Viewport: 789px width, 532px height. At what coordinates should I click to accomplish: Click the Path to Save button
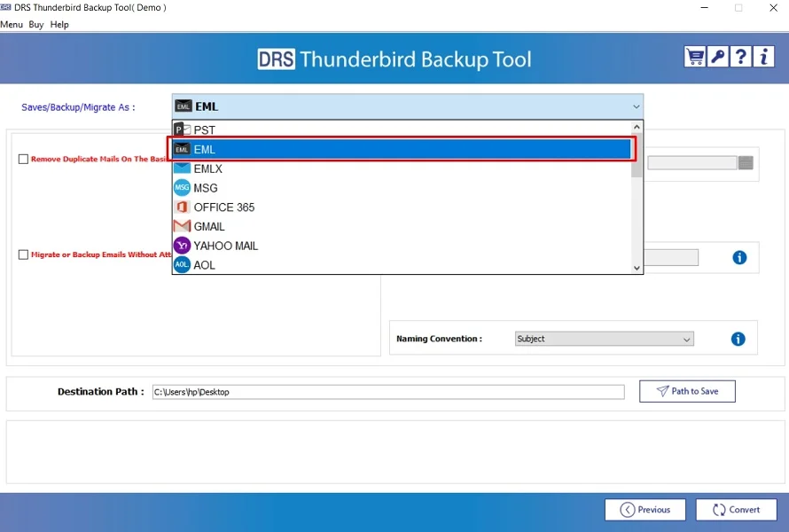(687, 391)
